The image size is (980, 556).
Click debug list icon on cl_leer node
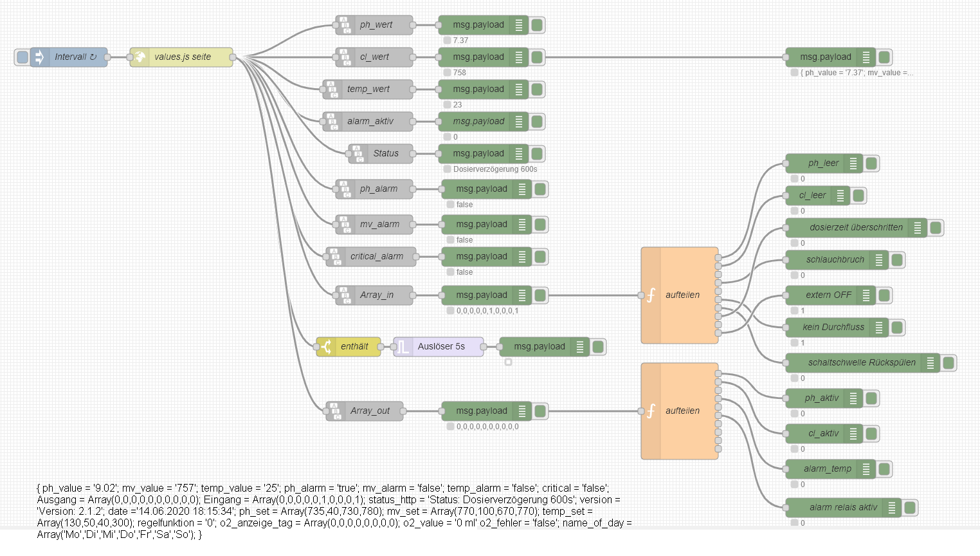(x=840, y=196)
